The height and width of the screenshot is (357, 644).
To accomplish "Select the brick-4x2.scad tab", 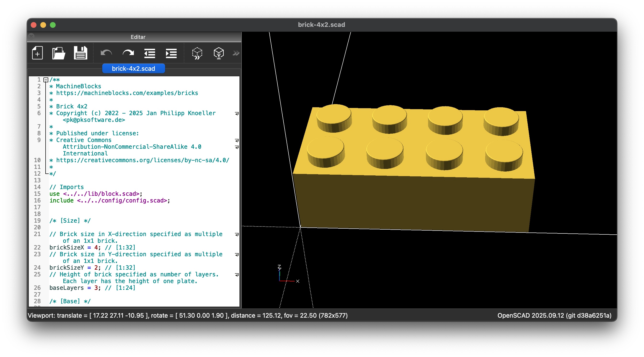I will [133, 68].
